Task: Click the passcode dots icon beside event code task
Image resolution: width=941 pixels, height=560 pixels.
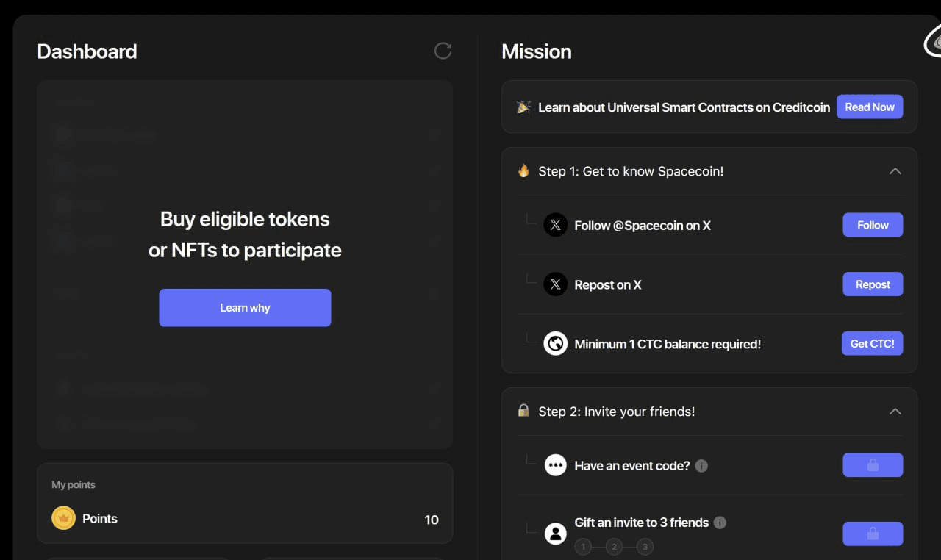Action: point(555,464)
